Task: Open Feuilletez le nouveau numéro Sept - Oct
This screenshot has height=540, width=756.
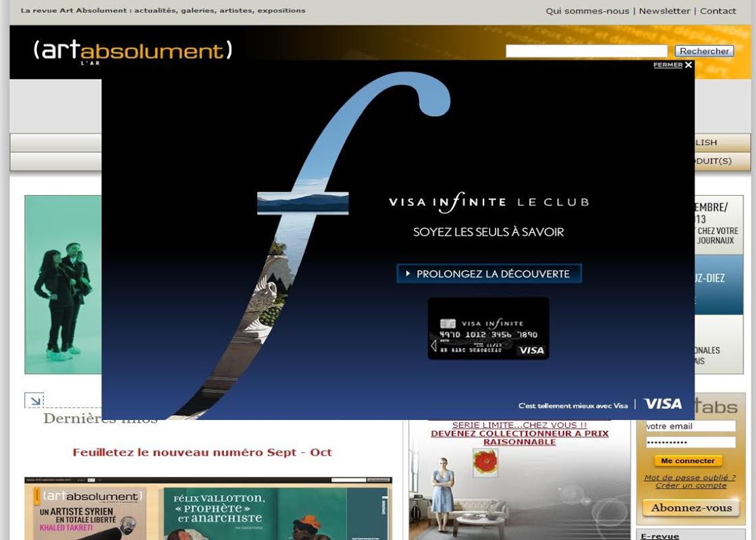Action: pyautogui.click(x=202, y=452)
